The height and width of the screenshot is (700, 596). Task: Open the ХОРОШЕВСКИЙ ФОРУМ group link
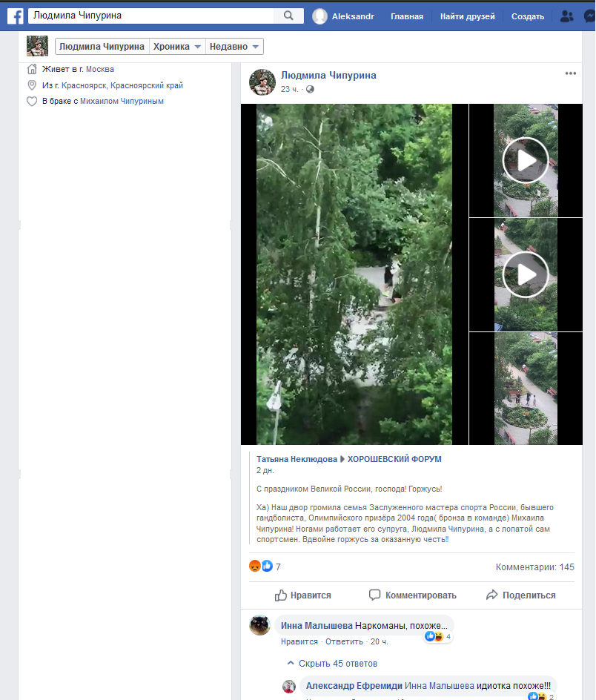(x=394, y=459)
